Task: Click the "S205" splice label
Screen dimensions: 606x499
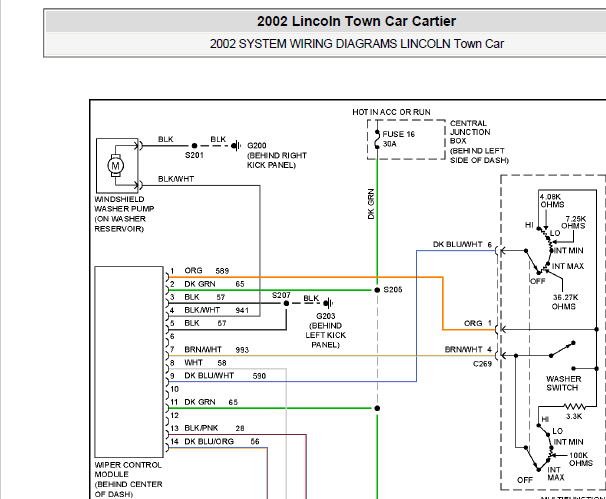Action: coord(393,290)
